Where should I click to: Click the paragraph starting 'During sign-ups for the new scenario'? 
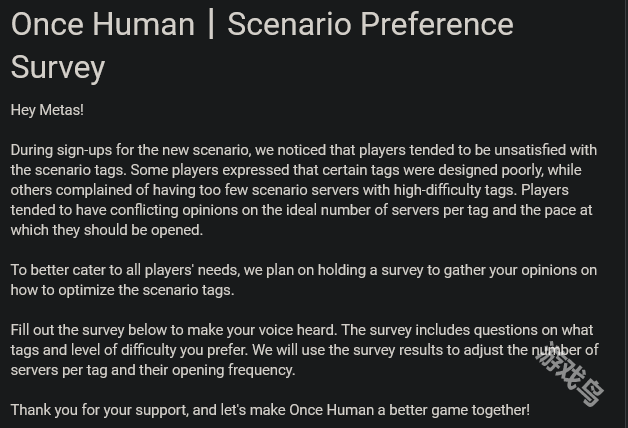pyautogui.click(x=304, y=190)
